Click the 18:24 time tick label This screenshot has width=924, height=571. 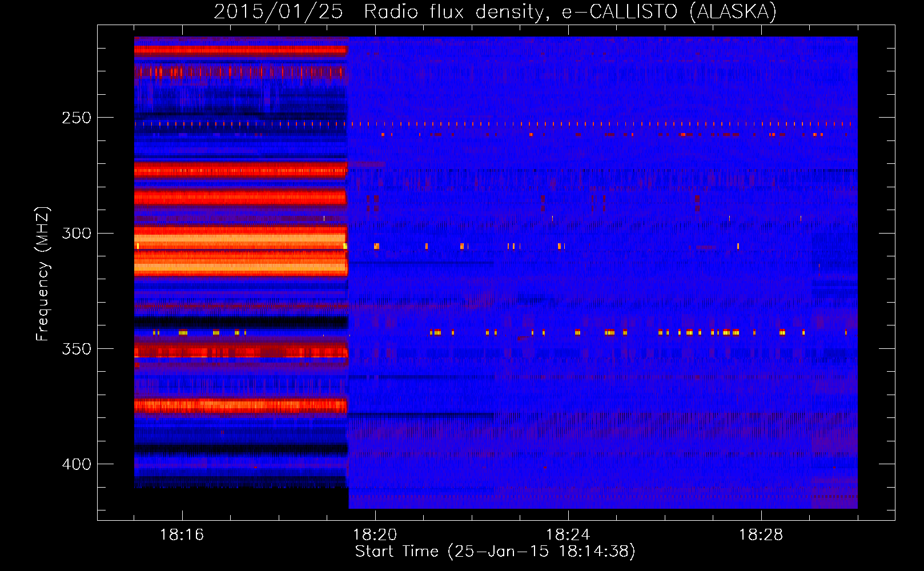(x=568, y=535)
